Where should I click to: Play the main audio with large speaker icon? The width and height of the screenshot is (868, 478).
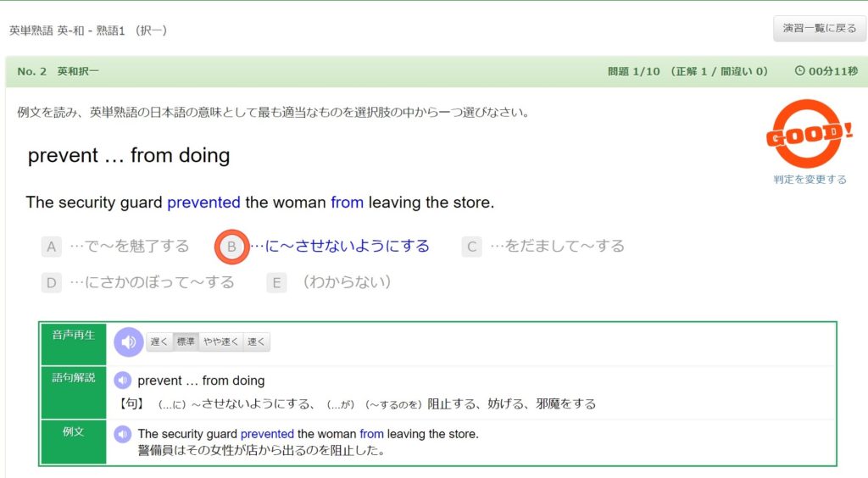tap(129, 342)
